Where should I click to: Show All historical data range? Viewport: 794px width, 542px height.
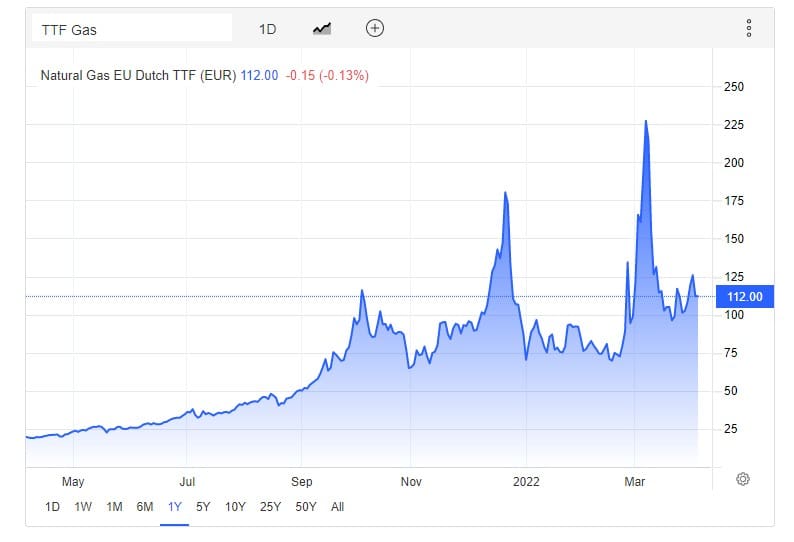[337, 507]
